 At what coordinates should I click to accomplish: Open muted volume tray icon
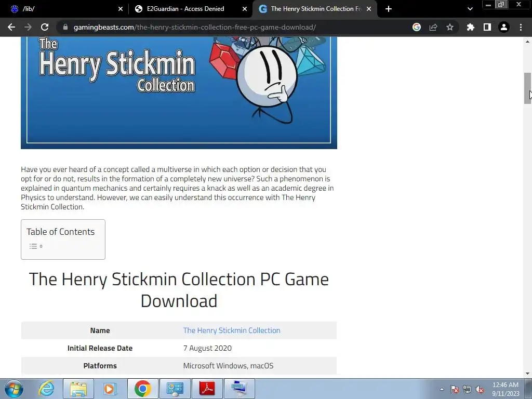pyautogui.click(x=480, y=389)
